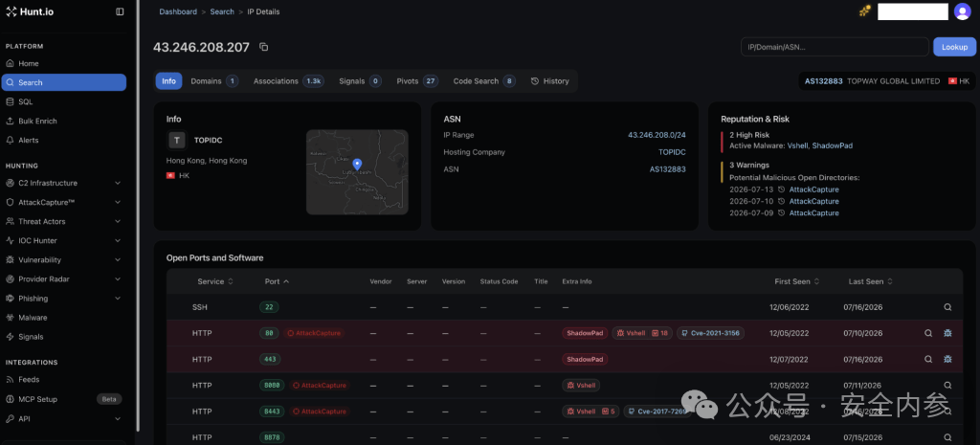The width and height of the screenshot is (980, 445).
Task: Collapse sidebar using panel toggle icon
Action: (x=120, y=11)
